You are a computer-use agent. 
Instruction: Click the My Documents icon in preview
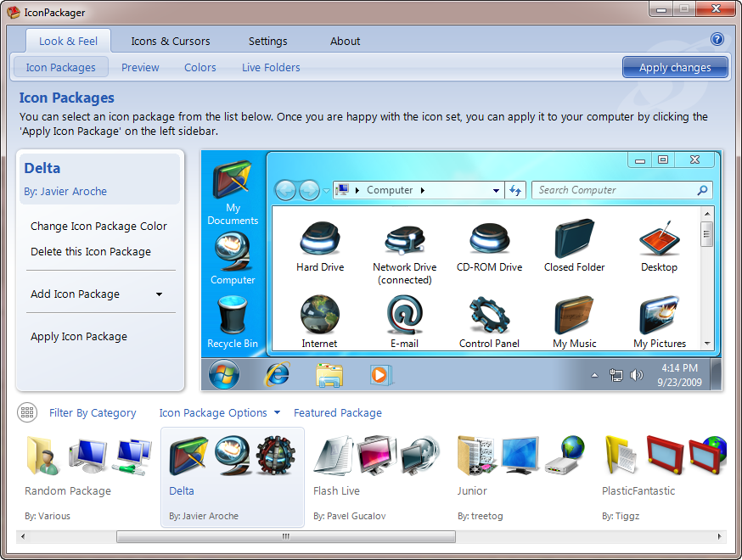(233, 180)
